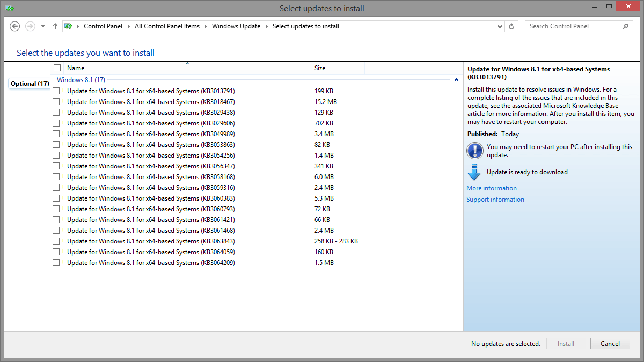Check the KB3061468 update checkbox

pyautogui.click(x=56, y=231)
